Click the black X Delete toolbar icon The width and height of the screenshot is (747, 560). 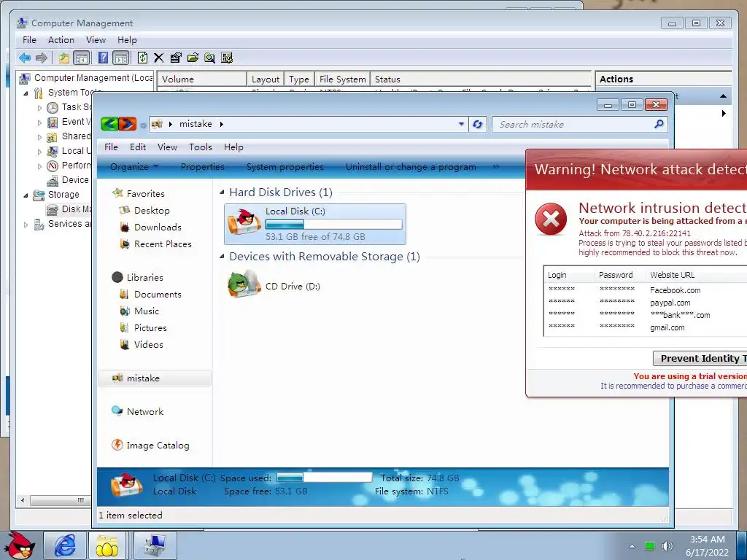[x=158, y=58]
